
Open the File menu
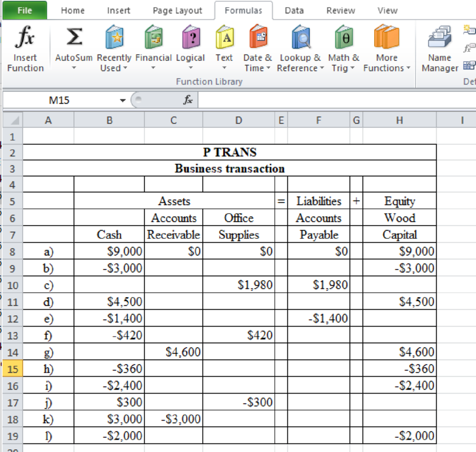24,10
